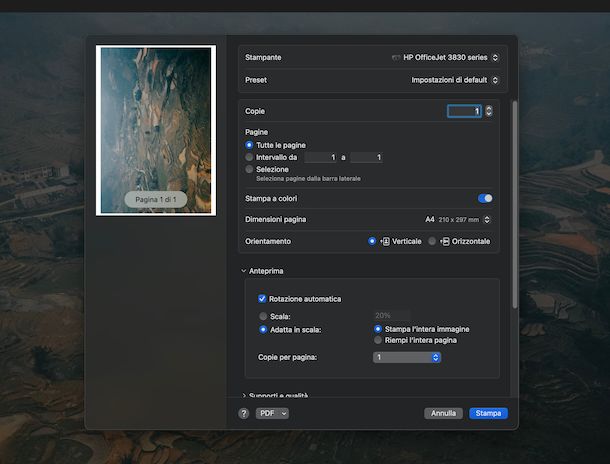Click the print options vertical scrollbar
The width and height of the screenshot is (610, 464).
point(515,205)
